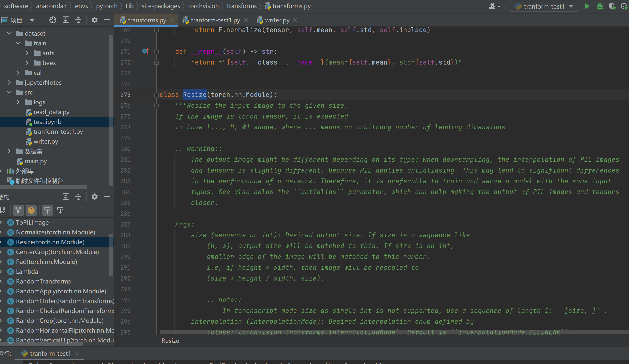629x364 pixels.
Task: Toggle show fields filter button
Action: (x=31, y=210)
